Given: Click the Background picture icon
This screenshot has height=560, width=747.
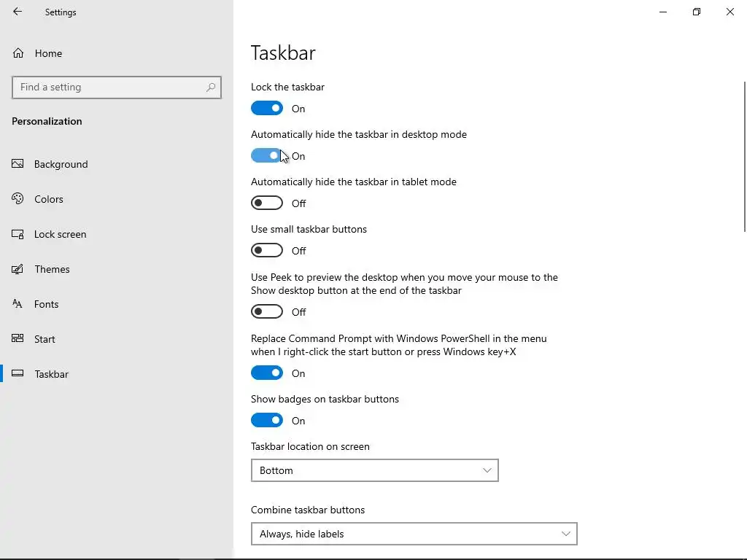Looking at the screenshot, I should (x=18, y=164).
